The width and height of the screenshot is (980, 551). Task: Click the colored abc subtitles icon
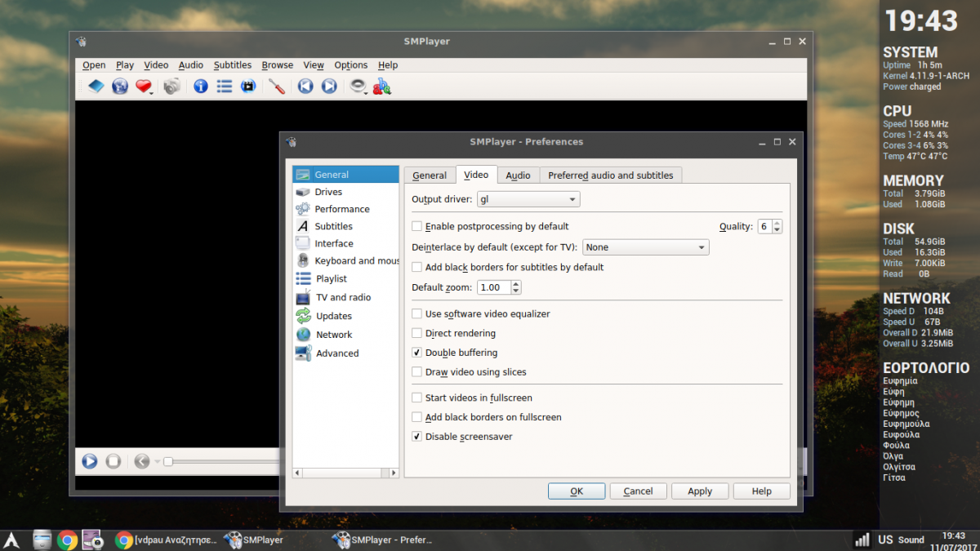click(x=381, y=86)
